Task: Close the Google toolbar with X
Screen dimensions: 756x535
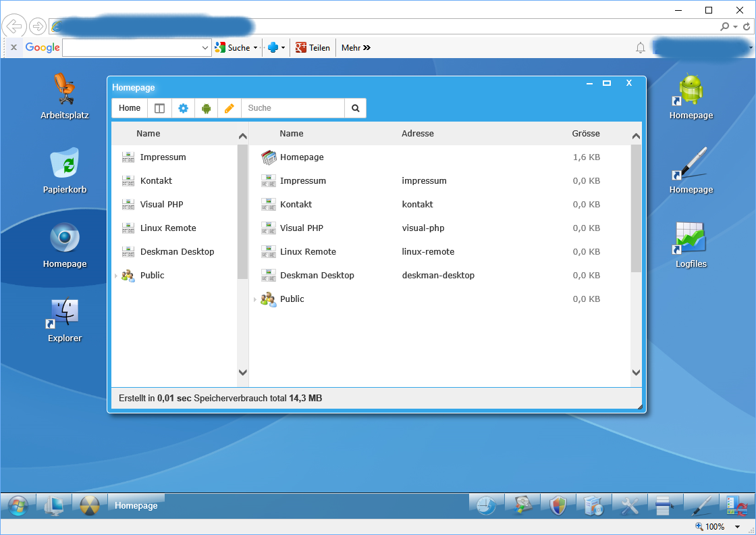Action: [x=14, y=47]
